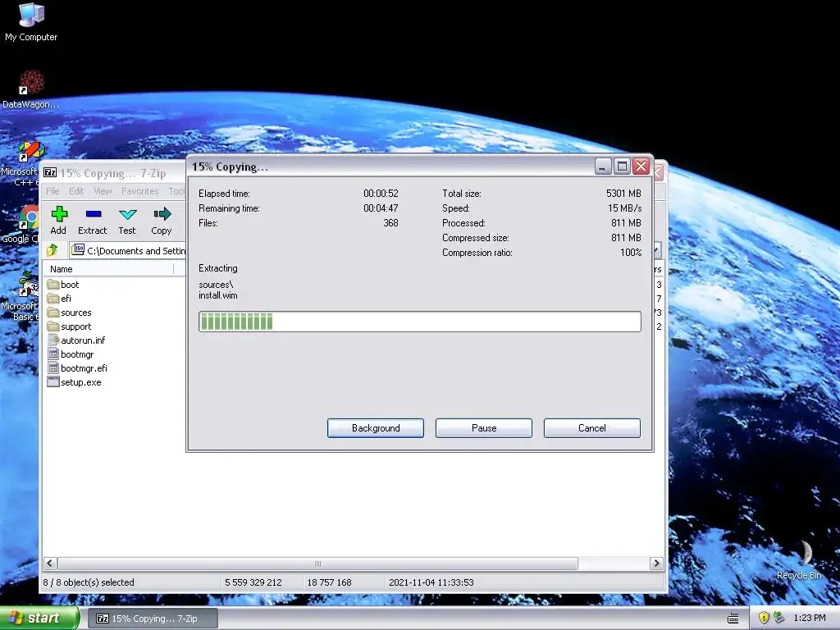
Task: Select the boot folder icon
Action: [x=53, y=285]
